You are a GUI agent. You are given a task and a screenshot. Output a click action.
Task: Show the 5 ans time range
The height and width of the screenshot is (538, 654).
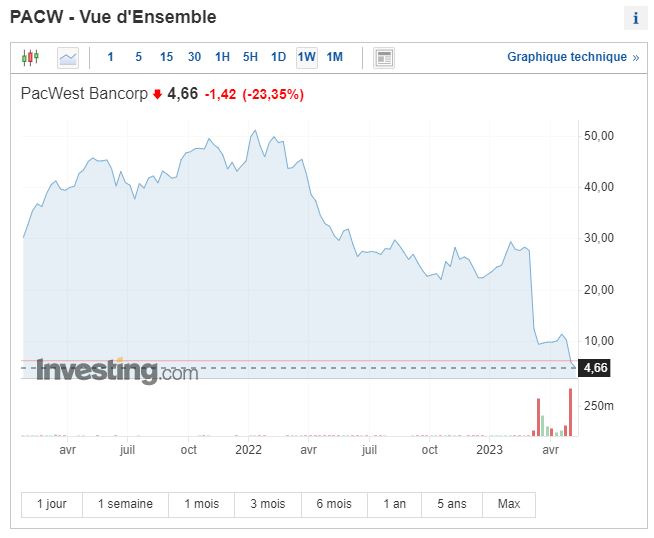coord(451,504)
